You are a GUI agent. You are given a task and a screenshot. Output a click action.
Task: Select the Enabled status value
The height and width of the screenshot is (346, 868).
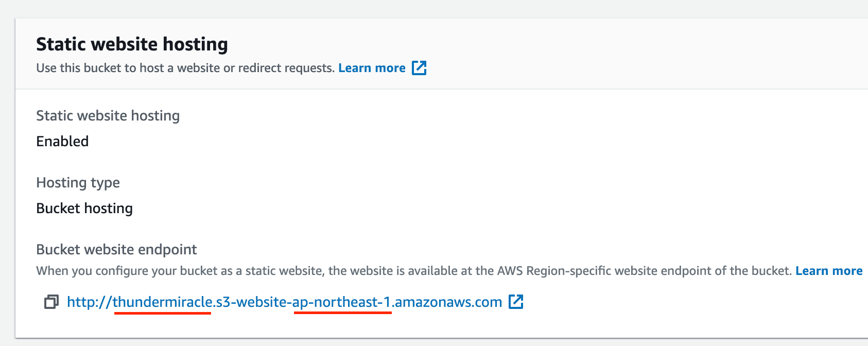62,141
